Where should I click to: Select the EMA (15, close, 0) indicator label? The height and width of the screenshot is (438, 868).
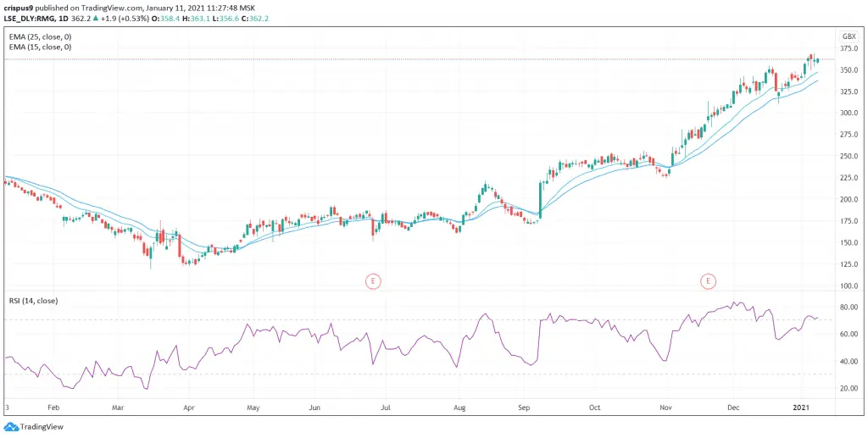point(39,47)
